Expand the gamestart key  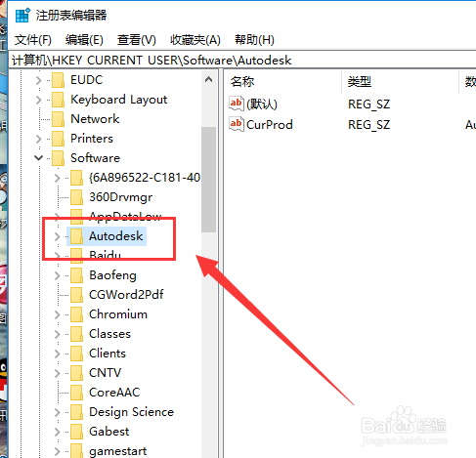58,451
